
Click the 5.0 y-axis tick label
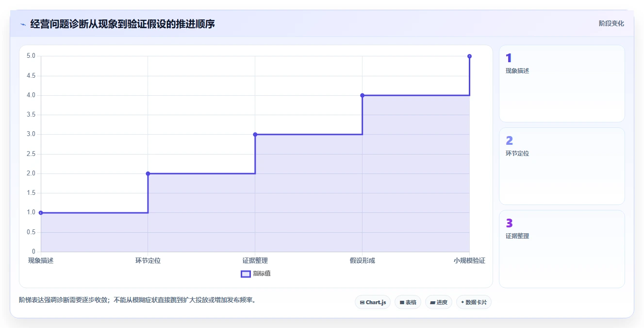coord(31,56)
